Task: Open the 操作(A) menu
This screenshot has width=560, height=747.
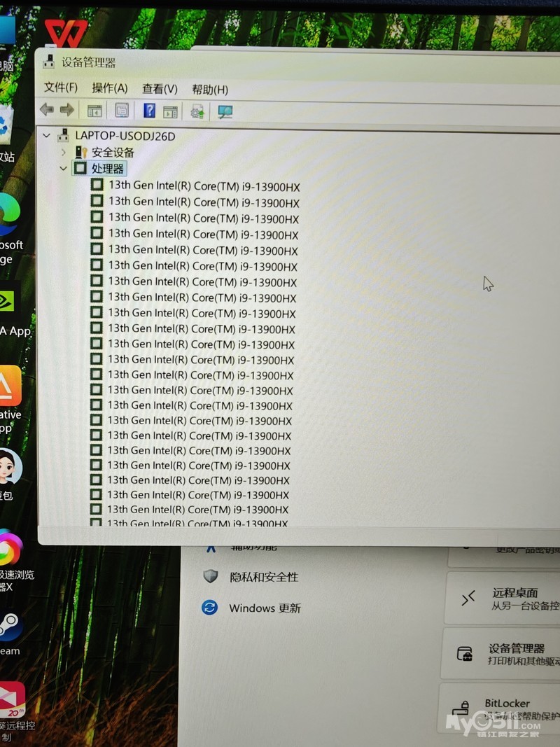Action: (109, 88)
